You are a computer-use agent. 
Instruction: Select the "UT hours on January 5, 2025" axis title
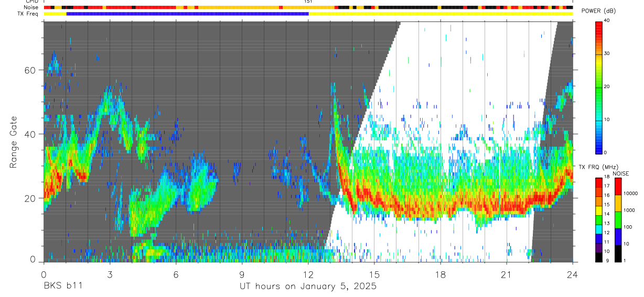tap(308, 287)
